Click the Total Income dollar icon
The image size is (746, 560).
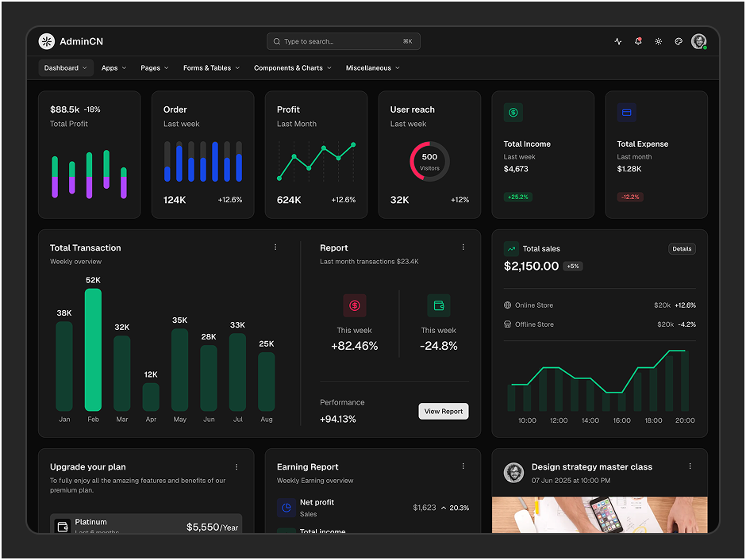pyautogui.click(x=513, y=113)
